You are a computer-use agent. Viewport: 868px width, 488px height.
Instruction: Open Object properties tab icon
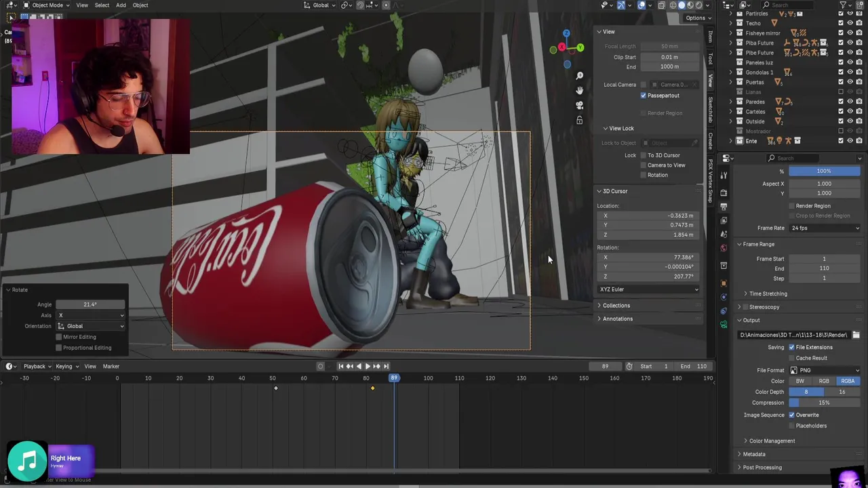click(x=724, y=283)
